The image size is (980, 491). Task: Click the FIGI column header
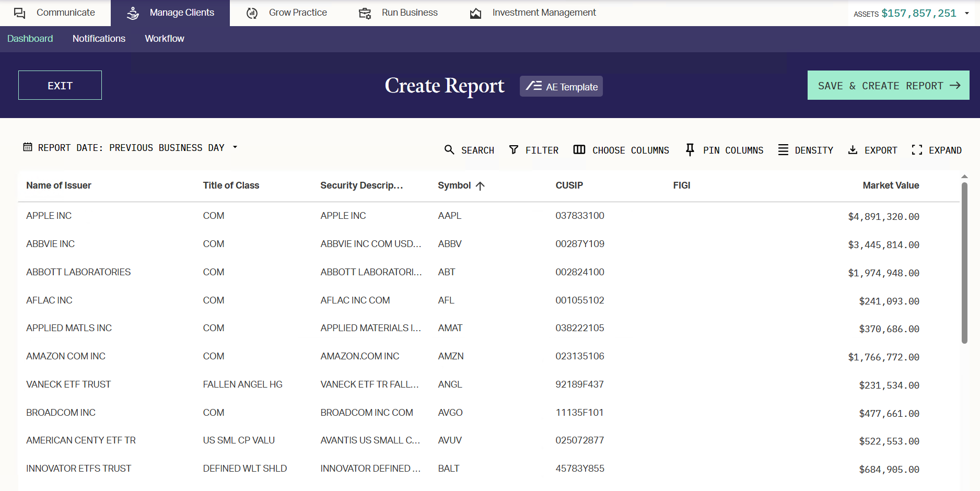tap(682, 185)
